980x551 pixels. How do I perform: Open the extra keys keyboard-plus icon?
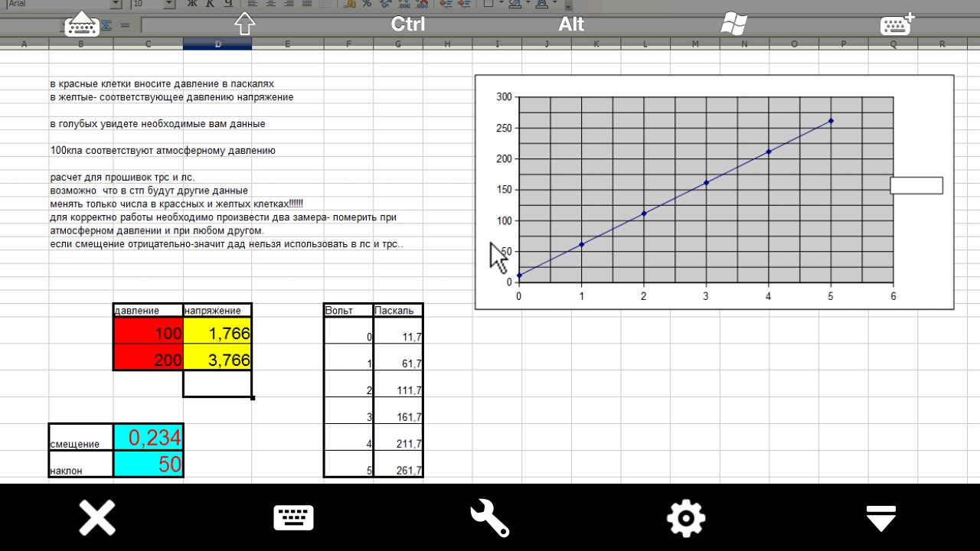(897, 24)
